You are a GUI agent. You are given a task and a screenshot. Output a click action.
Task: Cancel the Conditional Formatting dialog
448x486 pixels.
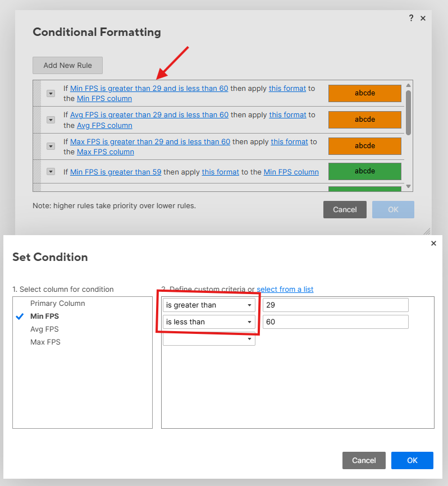tap(345, 209)
